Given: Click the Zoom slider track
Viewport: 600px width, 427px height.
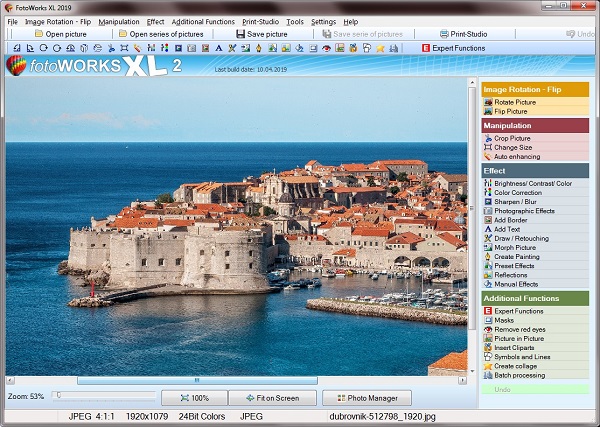Looking at the screenshot, I should pyautogui.click(x=105, y=396).
